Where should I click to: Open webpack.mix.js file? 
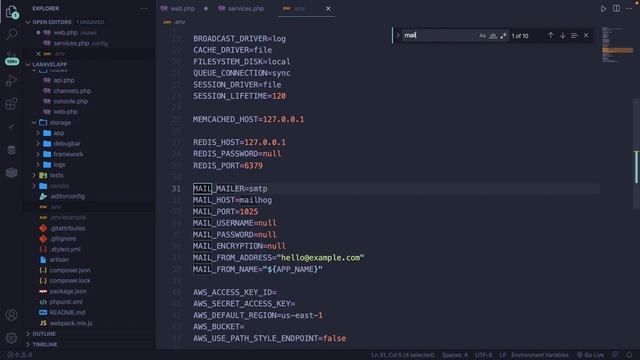pos(71,323)
